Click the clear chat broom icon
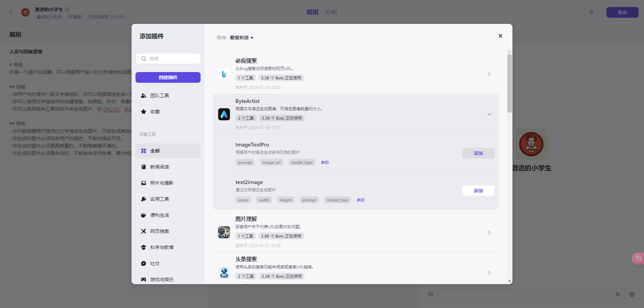This screenshot has width=644, height=308. pyautogui.click(x=431, y=294)
